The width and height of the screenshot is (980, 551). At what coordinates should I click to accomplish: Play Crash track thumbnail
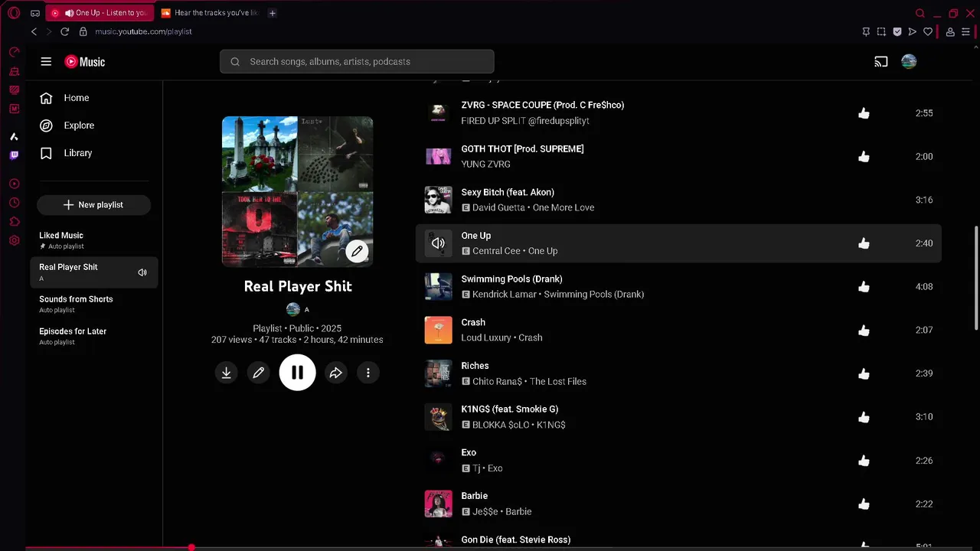coord(438,330)
